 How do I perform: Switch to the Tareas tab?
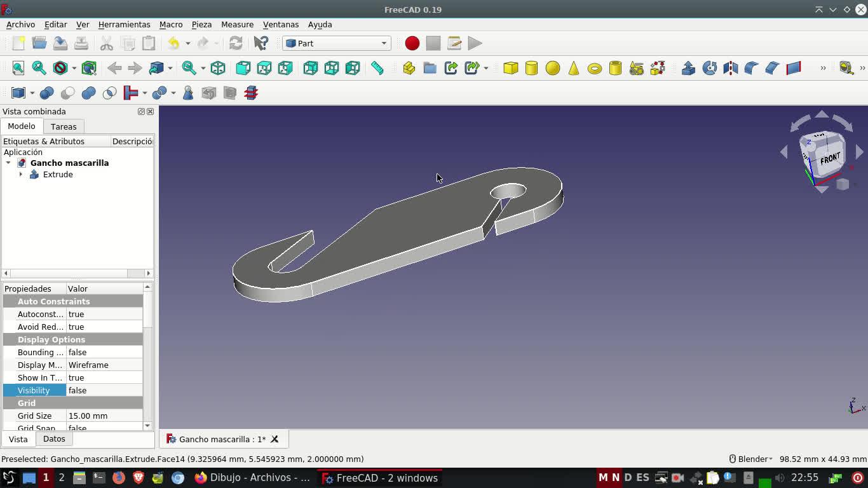point(64,126)
